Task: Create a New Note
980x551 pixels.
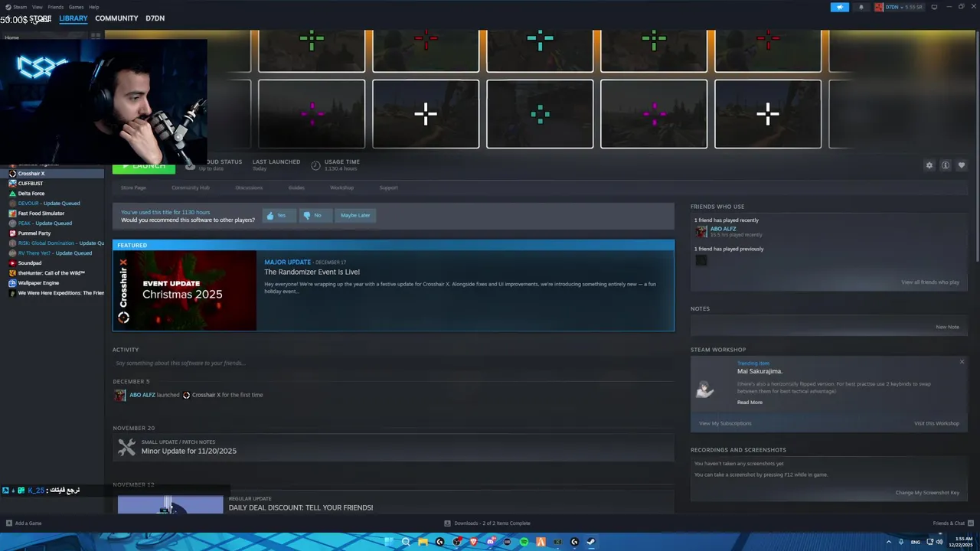Action: 947,327
